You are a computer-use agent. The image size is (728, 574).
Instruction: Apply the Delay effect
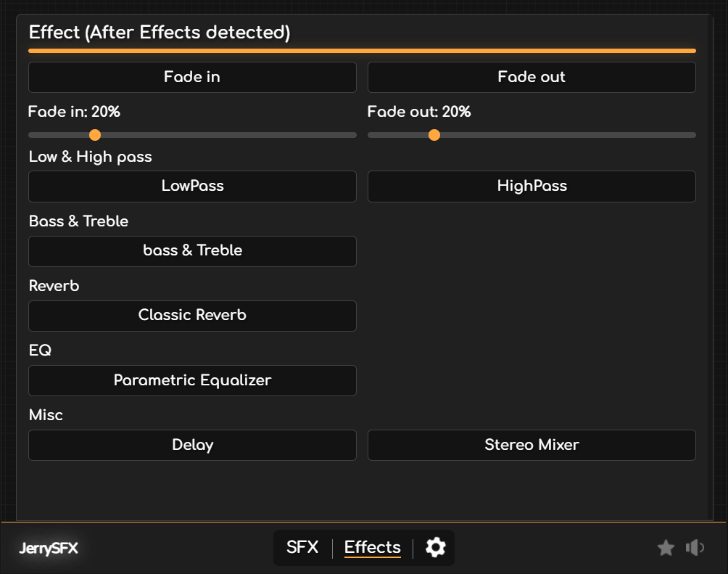[192, 445]
